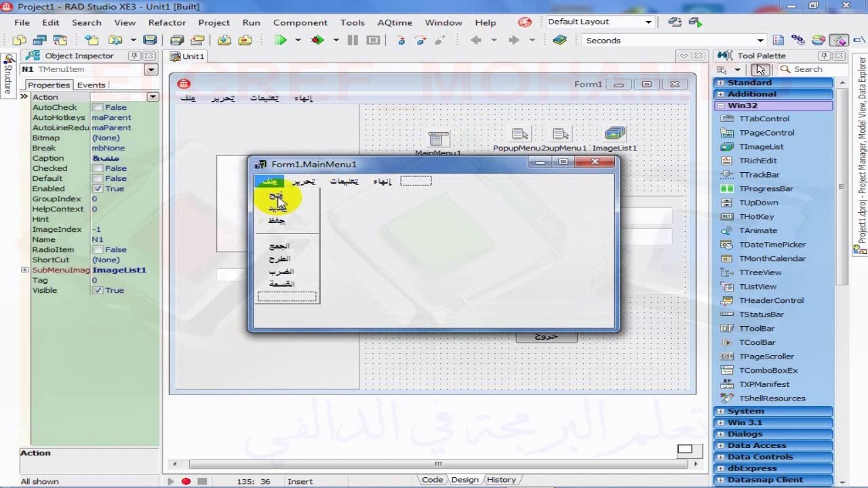Expand the Data Access palette category
Viewport: 868px width, 488px height.
tap(720, 446)
